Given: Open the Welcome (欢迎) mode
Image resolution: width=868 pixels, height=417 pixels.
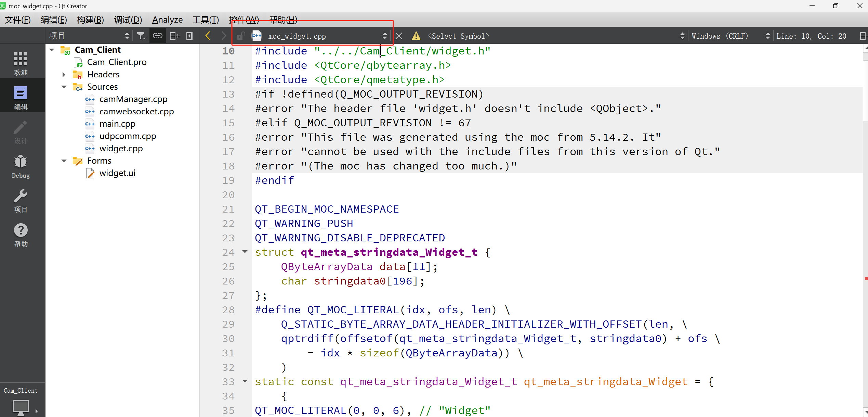Looking at the screenshot, I should click(x=21, y=63).
